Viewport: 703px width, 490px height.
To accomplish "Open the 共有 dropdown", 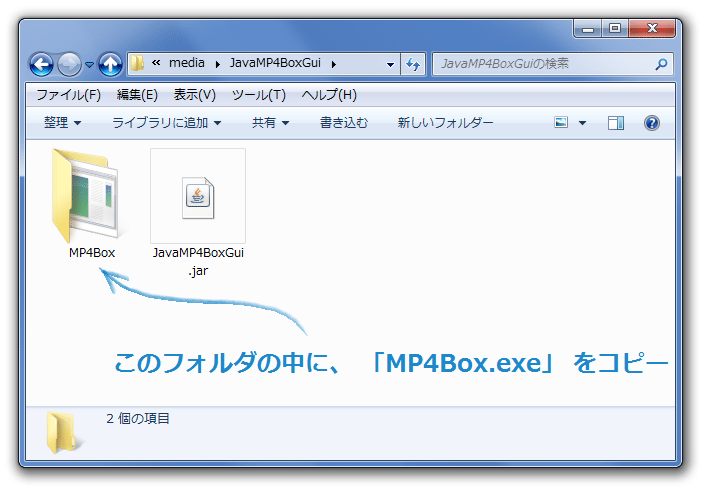I will click(x=270, y=123).
